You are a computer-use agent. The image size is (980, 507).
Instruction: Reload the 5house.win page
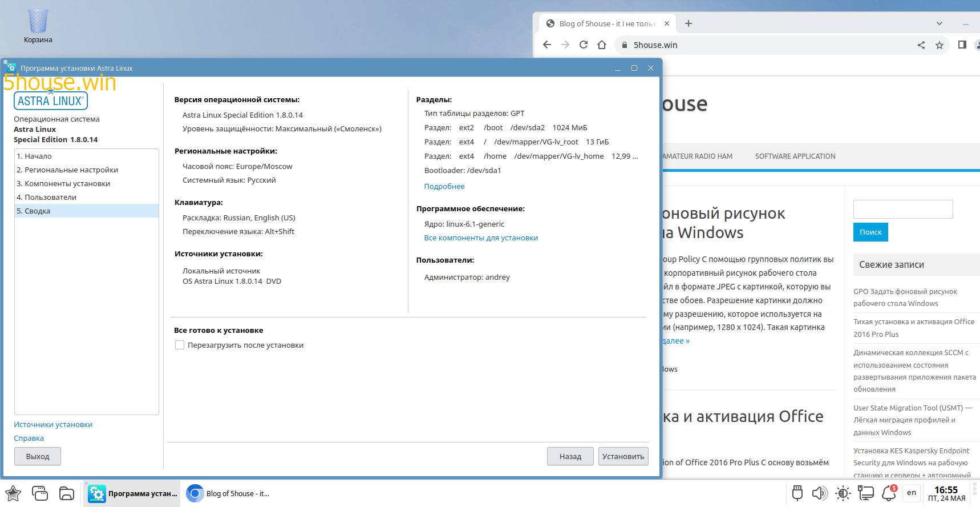584,45
